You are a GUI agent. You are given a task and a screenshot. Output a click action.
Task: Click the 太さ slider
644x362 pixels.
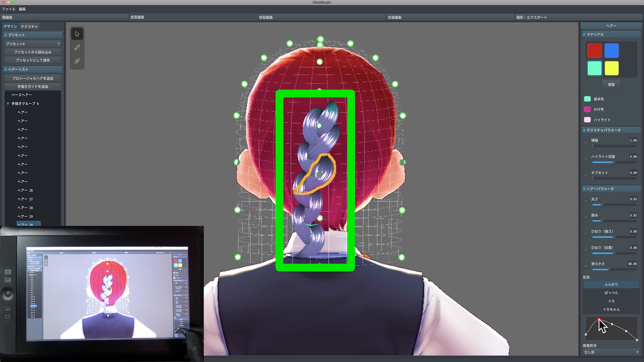[614, 205]
